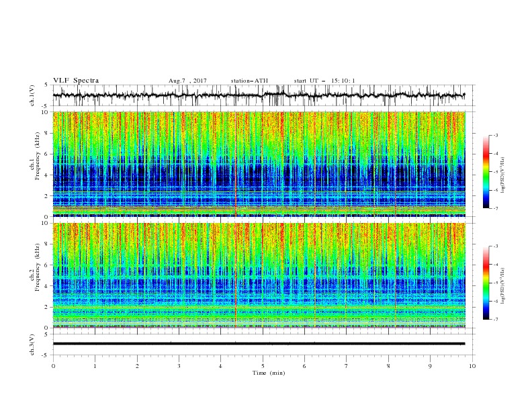Click the 'ch.1(V)' waveform axis label
This screenshot has height=411, width=532.
32,95
